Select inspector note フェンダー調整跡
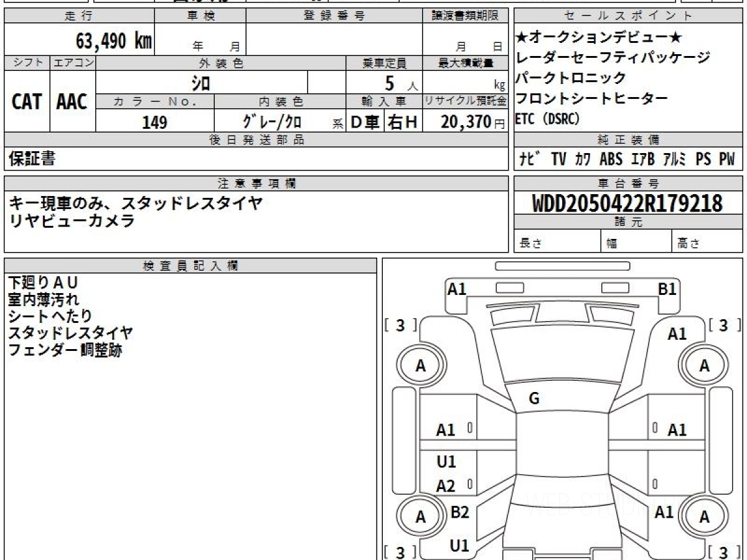Image resolution: width=747 pixels, height=560 pixels. 65,350
